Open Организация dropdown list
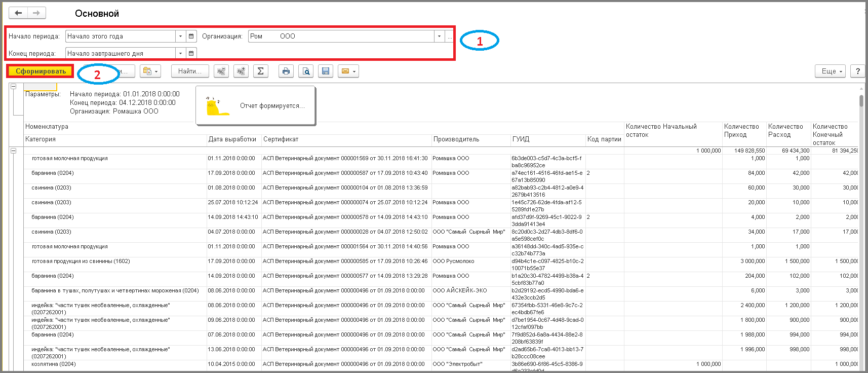This screenshot has width=868, height=373. (439, 36)
